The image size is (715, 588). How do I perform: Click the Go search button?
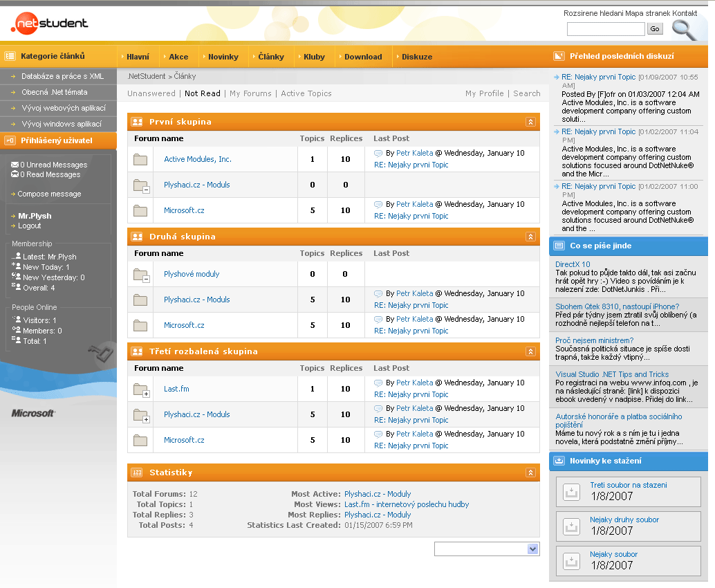[x=654, y=29]
